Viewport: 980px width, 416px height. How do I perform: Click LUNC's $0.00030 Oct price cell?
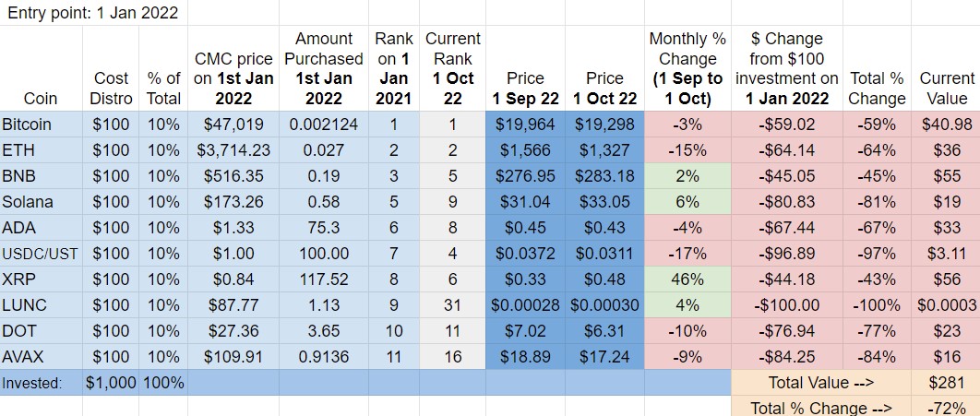pos(604,305)
